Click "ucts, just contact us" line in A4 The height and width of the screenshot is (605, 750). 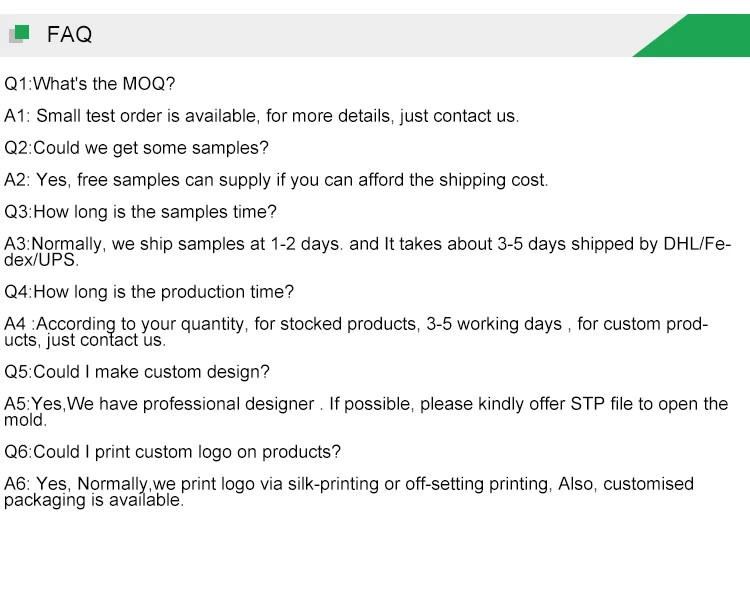coord(85,340)
